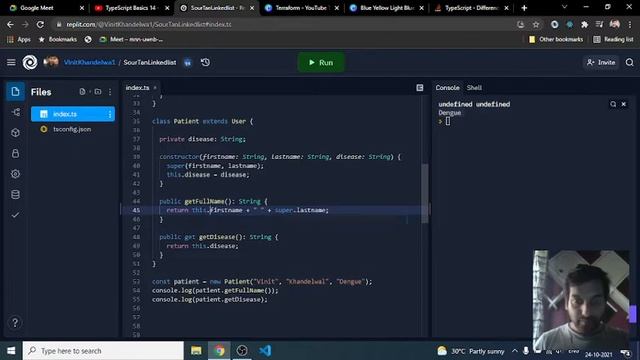Viewport: 640px width, 360px height.
Task: Open the version history icon
Action: [x=205, y=62]
